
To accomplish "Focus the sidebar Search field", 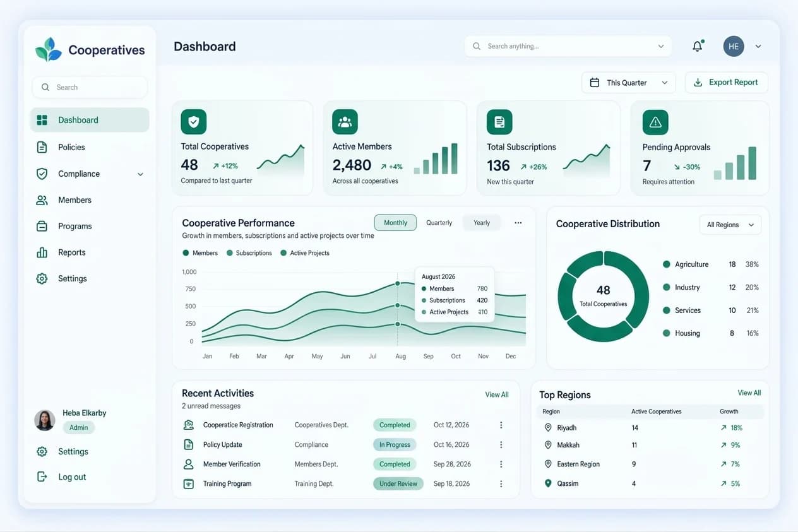I will pos(90,87).
